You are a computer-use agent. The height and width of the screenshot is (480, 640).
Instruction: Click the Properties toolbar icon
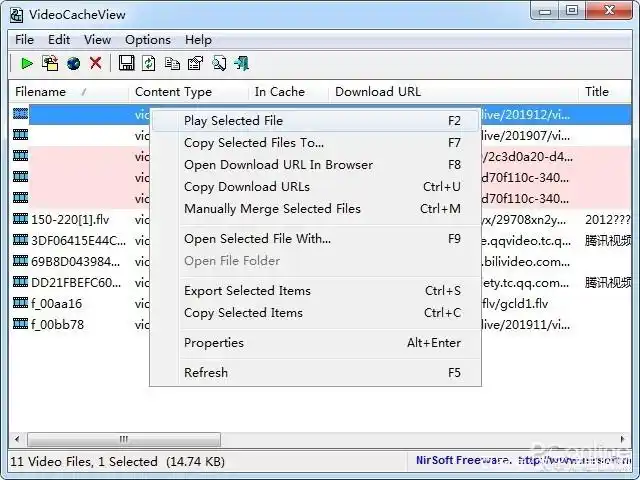coord(195,64)
